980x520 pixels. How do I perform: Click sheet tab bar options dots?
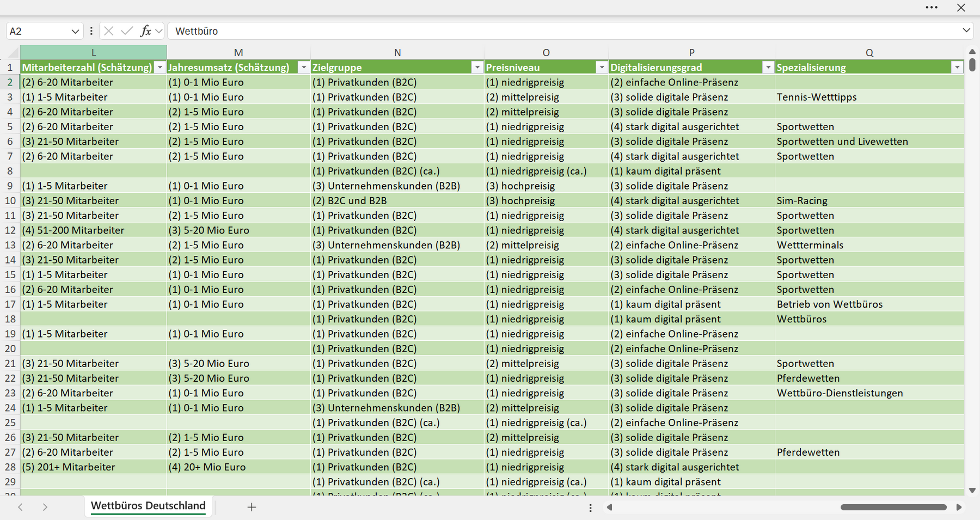(x=591, y=507)
